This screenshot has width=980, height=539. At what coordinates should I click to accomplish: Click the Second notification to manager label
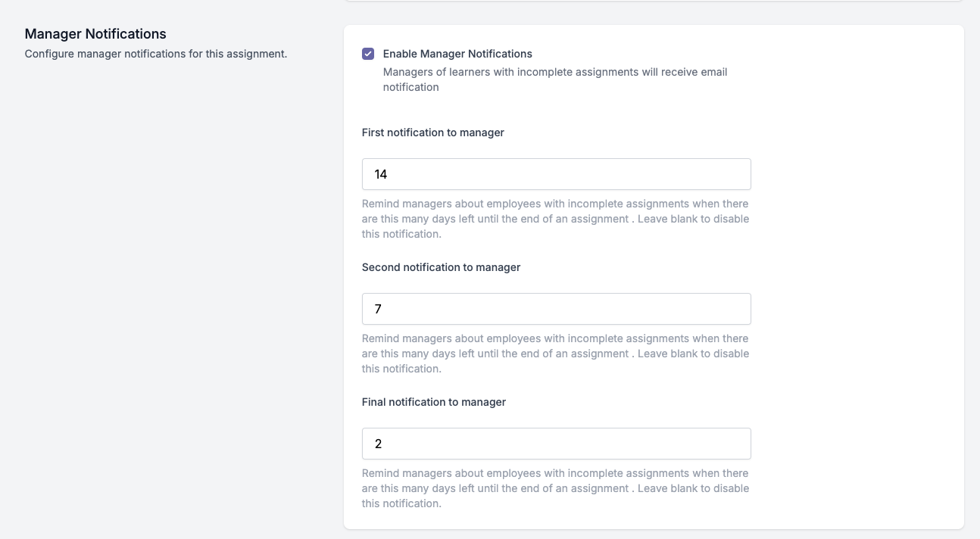(x=441, y=267)
